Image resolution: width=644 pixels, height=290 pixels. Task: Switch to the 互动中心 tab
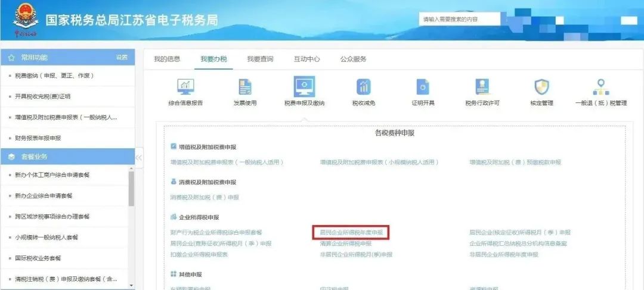click(x=307, y=59)
